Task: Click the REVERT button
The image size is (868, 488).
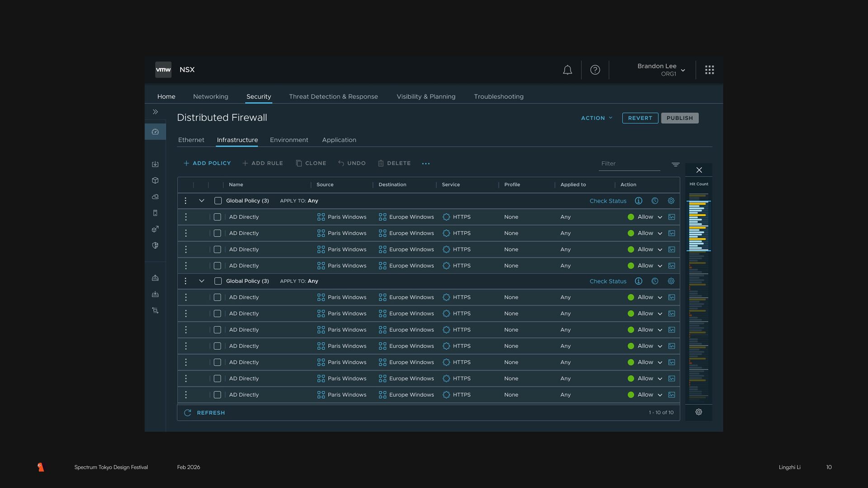Action: [640, 118]
